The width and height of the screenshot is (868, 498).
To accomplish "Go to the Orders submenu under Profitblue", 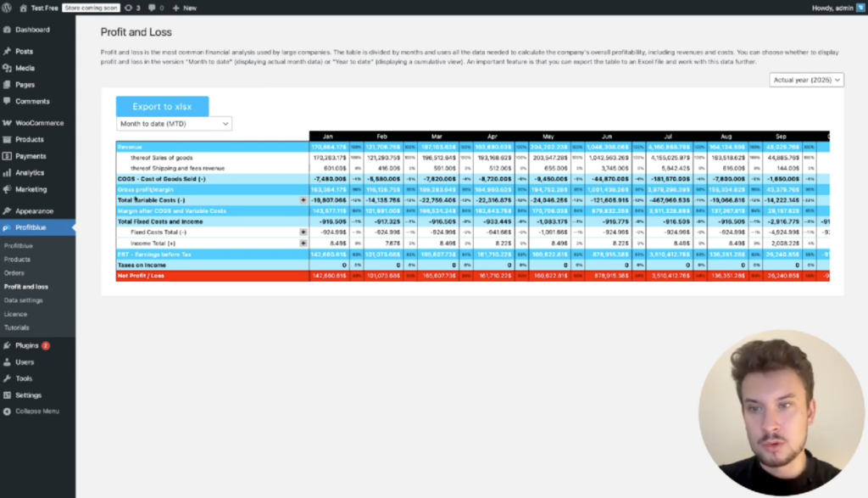I will [x=14, y=273].
